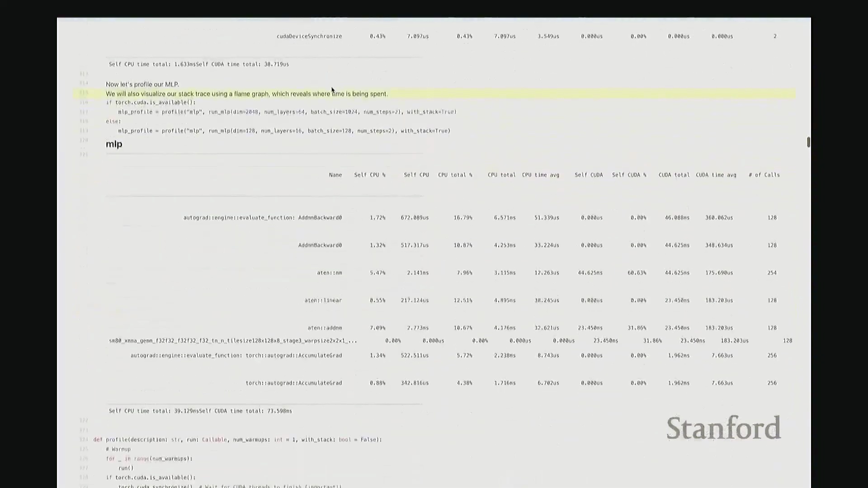Click the Self CPU % column header
Screen dimensions: 868x488
[x=369, y=175]
